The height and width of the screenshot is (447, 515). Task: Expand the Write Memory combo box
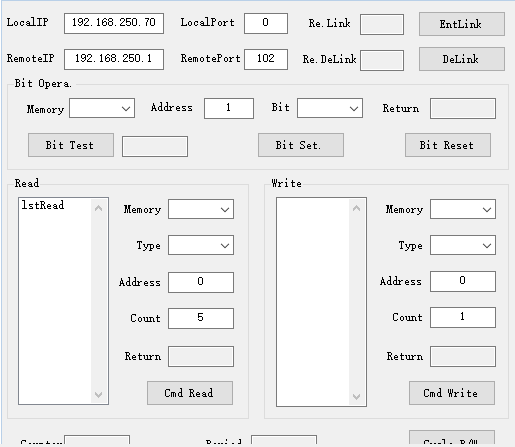tap(463, 209)
